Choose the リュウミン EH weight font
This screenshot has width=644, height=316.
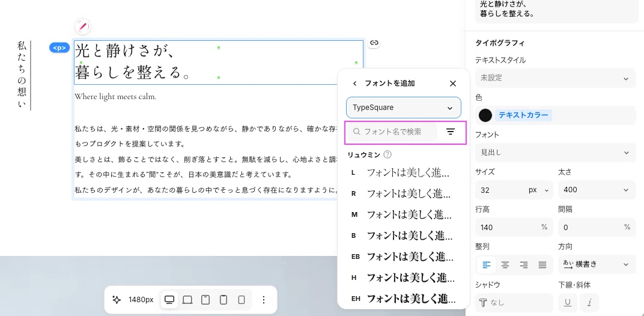(x=403, y=299)
